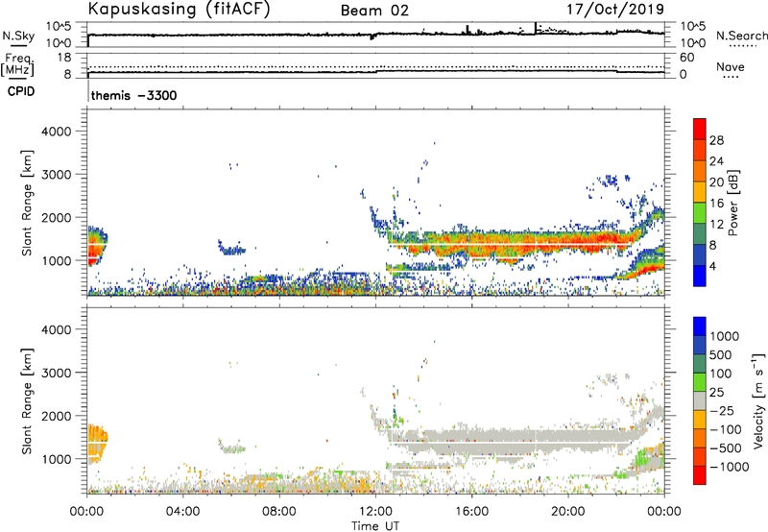Click the 17/Oct/2019 date label
The width and height of the screenshot is (768, 532).
tap(615, 10)
